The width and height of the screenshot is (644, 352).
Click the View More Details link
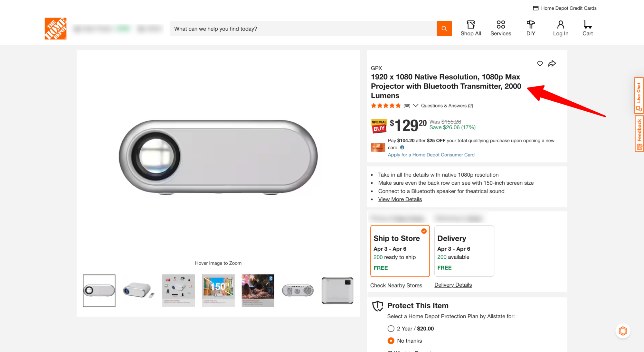click(400, 199)
